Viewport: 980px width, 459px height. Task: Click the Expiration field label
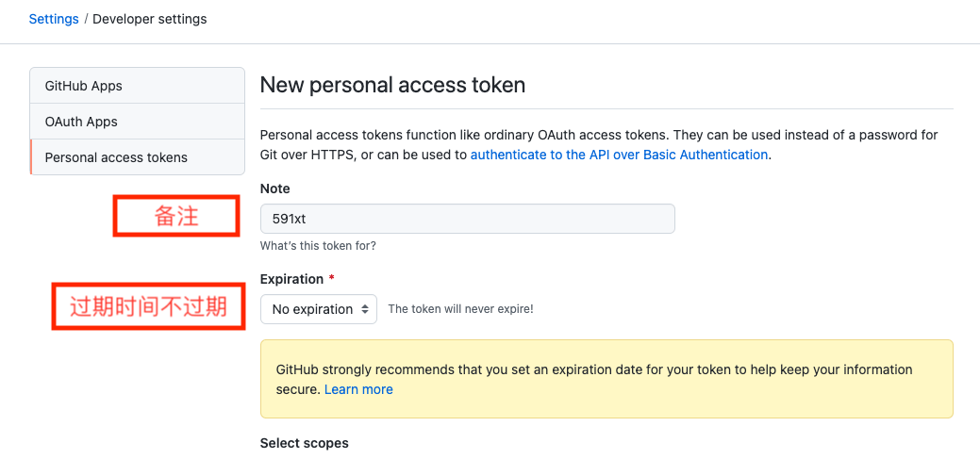[x=291, y=279]
